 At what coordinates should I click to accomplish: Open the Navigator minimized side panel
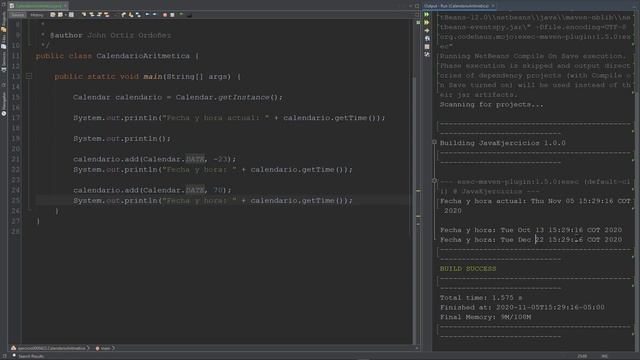[4, 104]
